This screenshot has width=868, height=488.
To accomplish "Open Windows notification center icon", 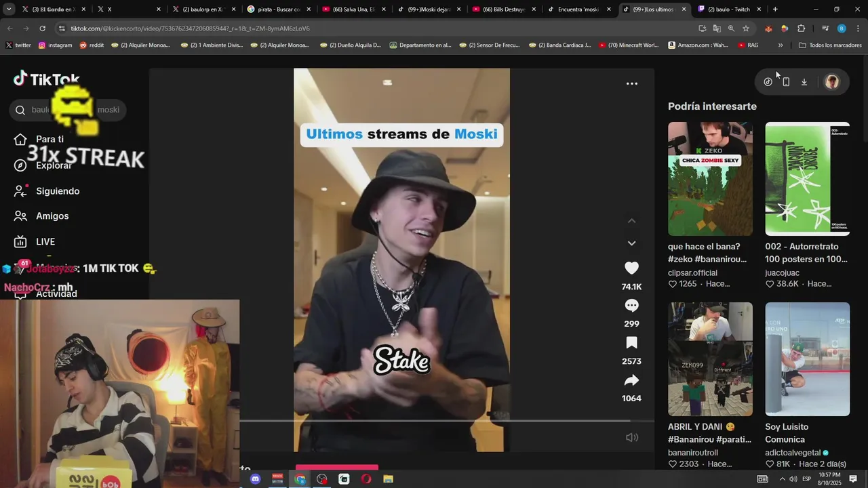I will (x=853, y=479).
